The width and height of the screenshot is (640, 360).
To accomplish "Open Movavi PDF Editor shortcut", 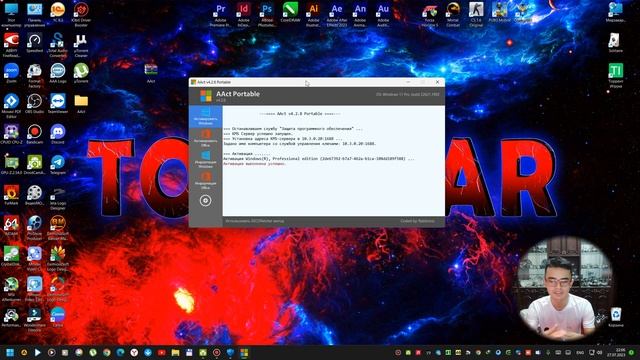I will tap(11, 106).
